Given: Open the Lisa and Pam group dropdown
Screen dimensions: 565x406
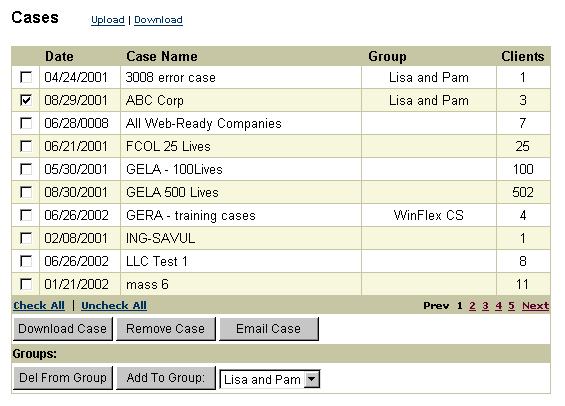Looking at the screenshot, I should coord(270,379).
